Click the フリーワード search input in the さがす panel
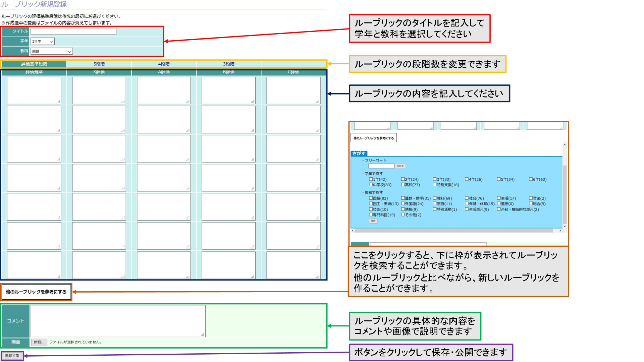 pyautogui.click(x=381, y=166)
